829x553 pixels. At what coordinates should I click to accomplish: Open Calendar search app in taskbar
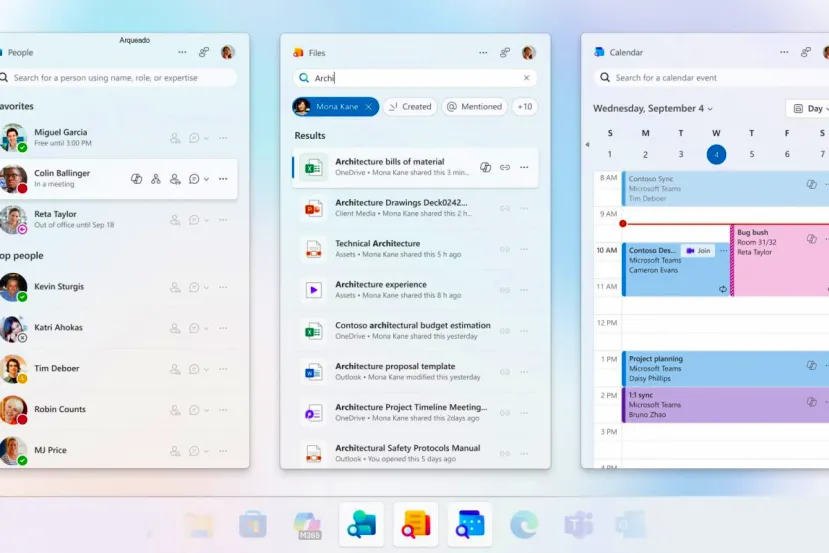point(470,524)
